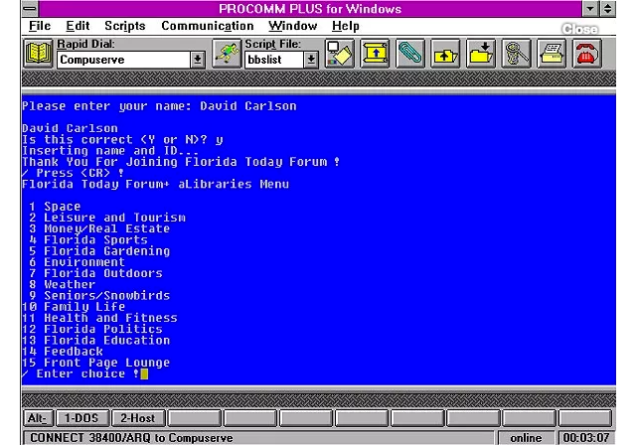
Task: Toggle capture using the paperclip icon
Action: point(410,54)
